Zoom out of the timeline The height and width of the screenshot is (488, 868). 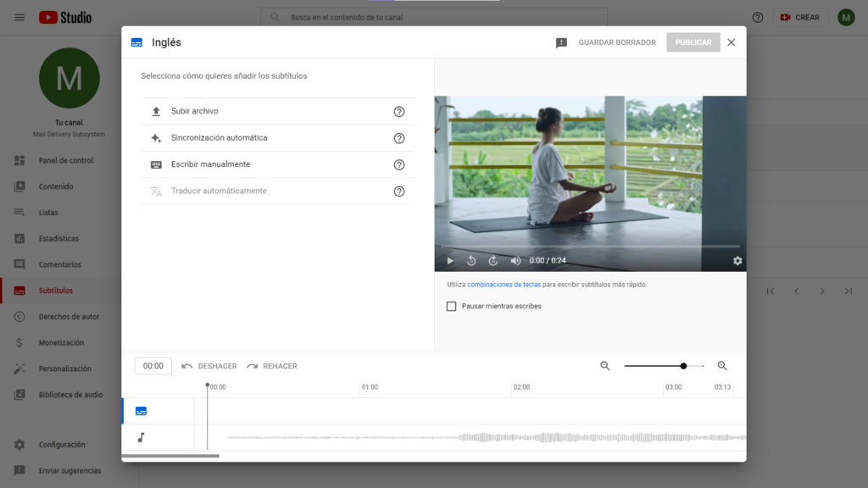(605, 366)
